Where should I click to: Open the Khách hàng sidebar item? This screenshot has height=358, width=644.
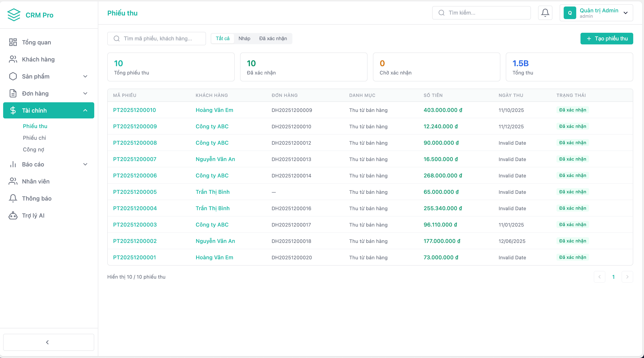pos(38,59)
